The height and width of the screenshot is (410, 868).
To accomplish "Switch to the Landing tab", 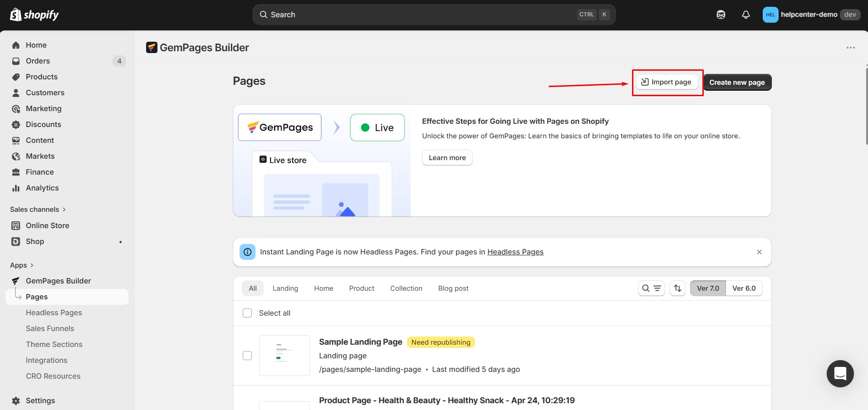I will [285, 288].
